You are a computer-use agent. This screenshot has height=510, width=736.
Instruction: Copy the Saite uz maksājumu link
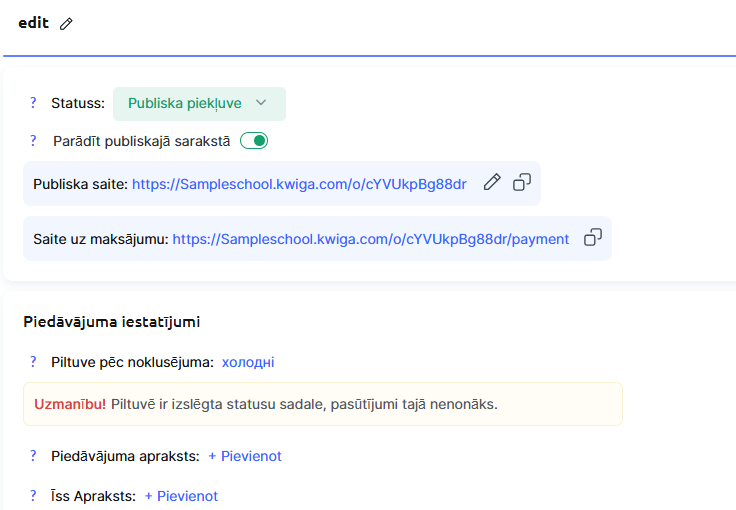coord(593,238)
